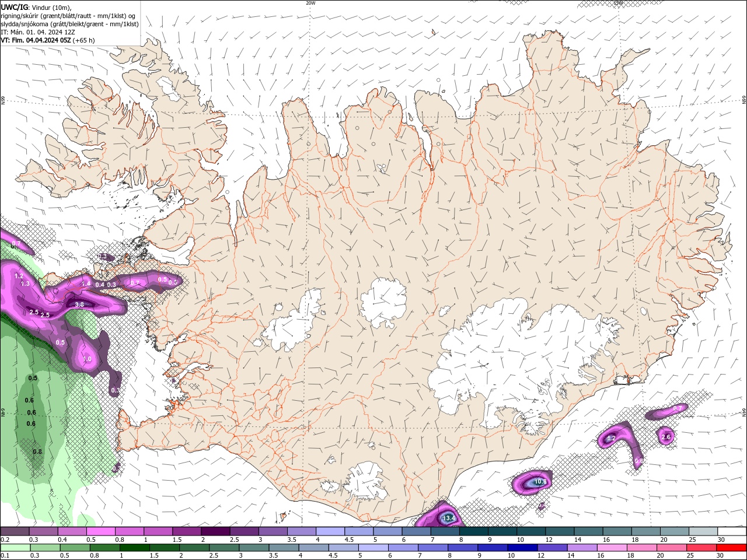Click the 3.8 snowfall value on the map

pos(79,304)
